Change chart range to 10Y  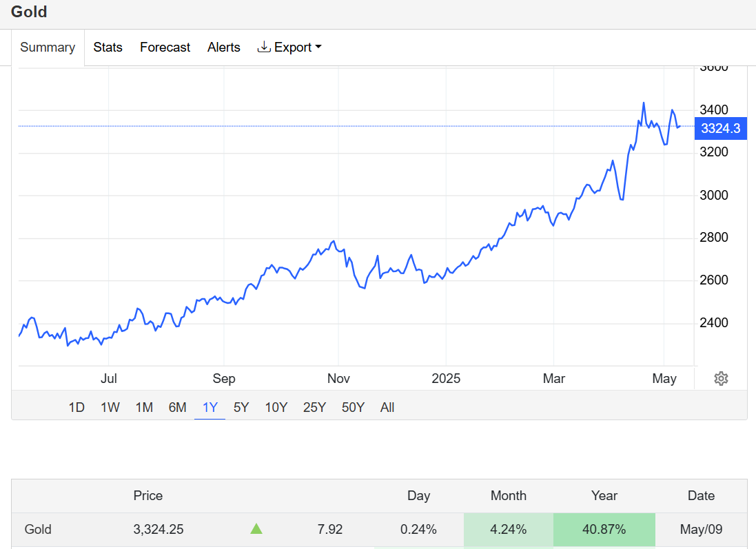point(276,407)
